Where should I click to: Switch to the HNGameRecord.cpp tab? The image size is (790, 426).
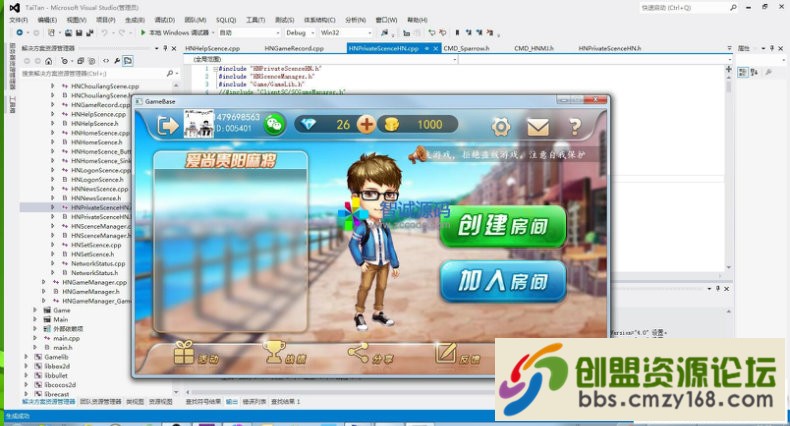[x=294, y=48]
